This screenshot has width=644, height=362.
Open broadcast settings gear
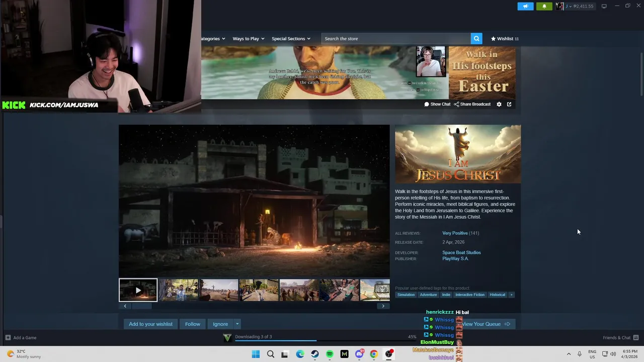coord(499,104)
